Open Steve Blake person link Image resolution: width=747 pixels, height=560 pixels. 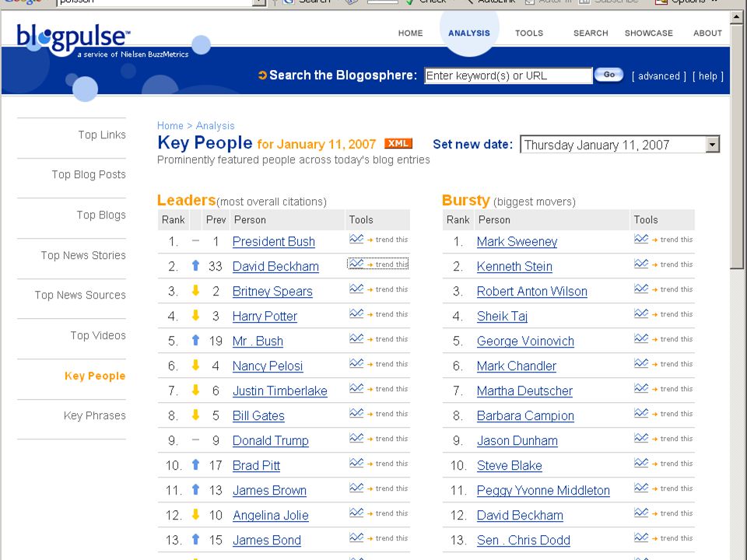point(509,465)
